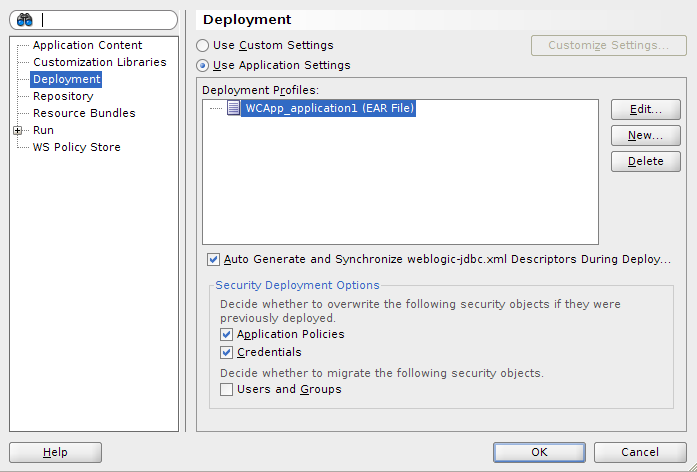Expand the Run tree node
The image size is (697, 472).
(17, 130)
